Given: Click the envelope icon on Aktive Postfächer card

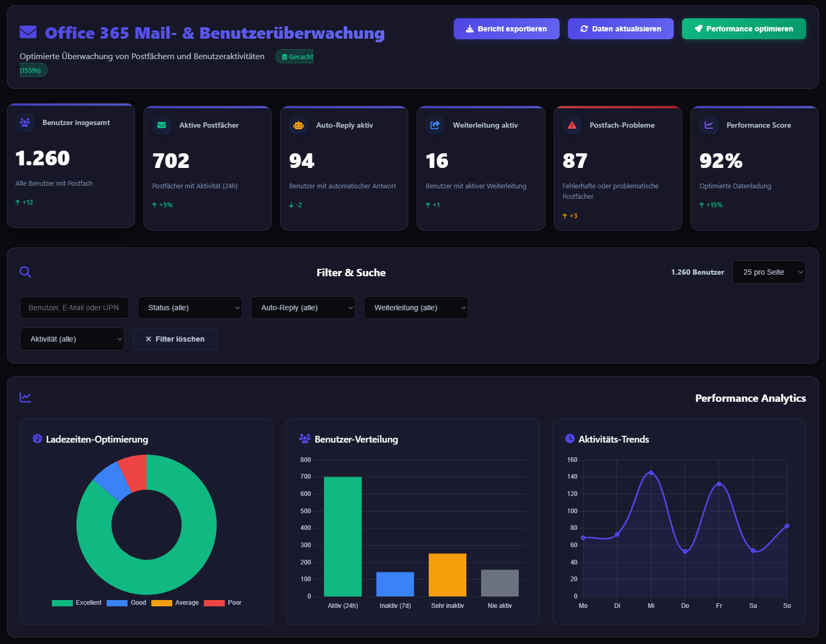Looking at the screenshot, I should pos(162,125).
